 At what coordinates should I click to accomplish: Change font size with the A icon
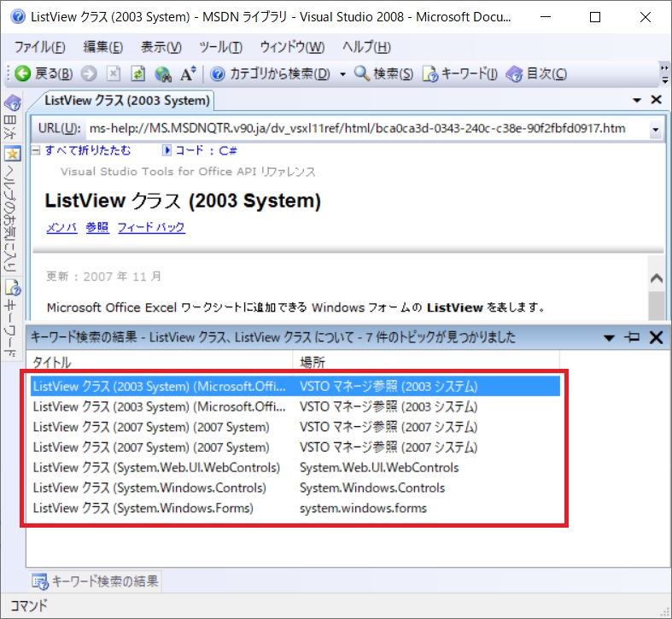tap(188, 73)
